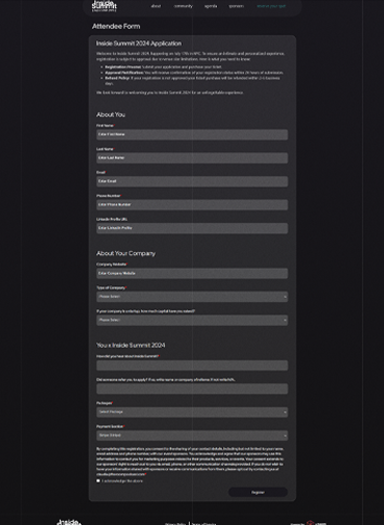Click the teal reserve your spot link
The height and width of the screenshot is (525, 384).
[271, 6]
